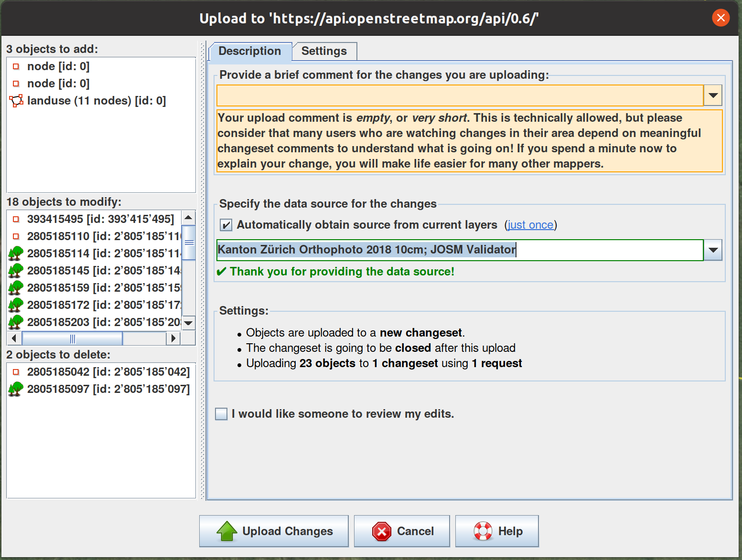Click the tree icon beside object 2805185159

tap(16, 288)
